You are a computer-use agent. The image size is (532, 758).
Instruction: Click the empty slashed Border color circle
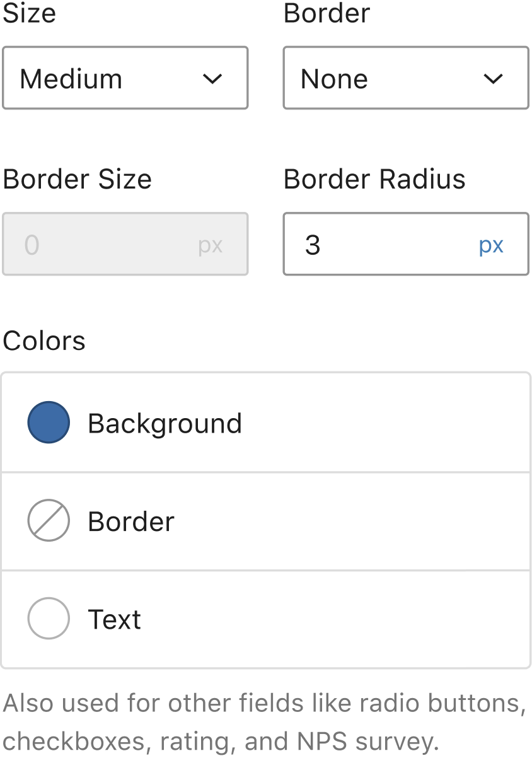point(49,521)
